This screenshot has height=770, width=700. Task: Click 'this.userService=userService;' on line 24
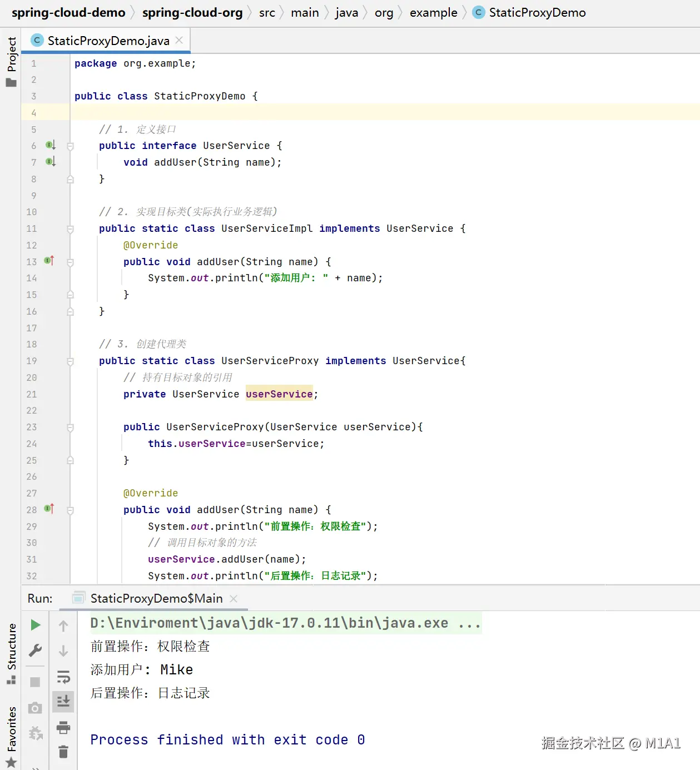click(x=236, y=444)
